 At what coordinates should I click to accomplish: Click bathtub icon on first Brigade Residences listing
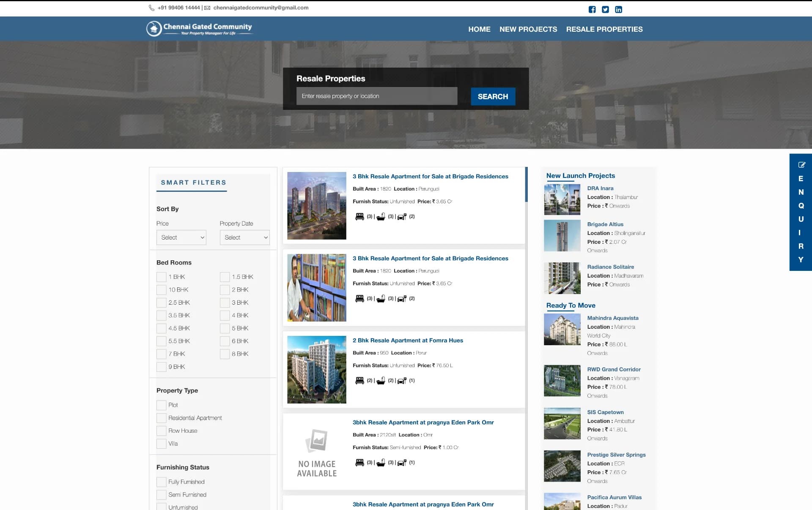click(381, 216)
